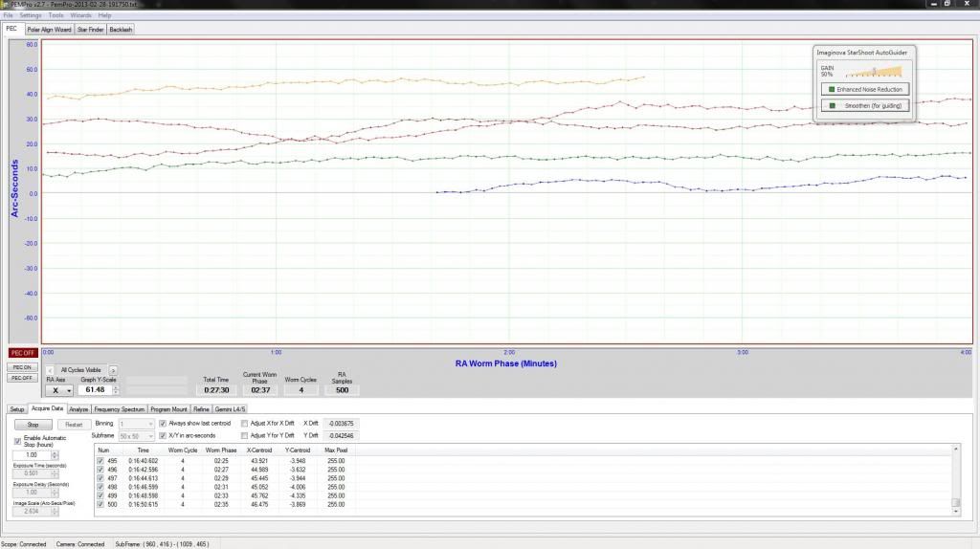Open the Frequency Spectrum tab
This screenshot has height=549, width=980.
[120, 409]
